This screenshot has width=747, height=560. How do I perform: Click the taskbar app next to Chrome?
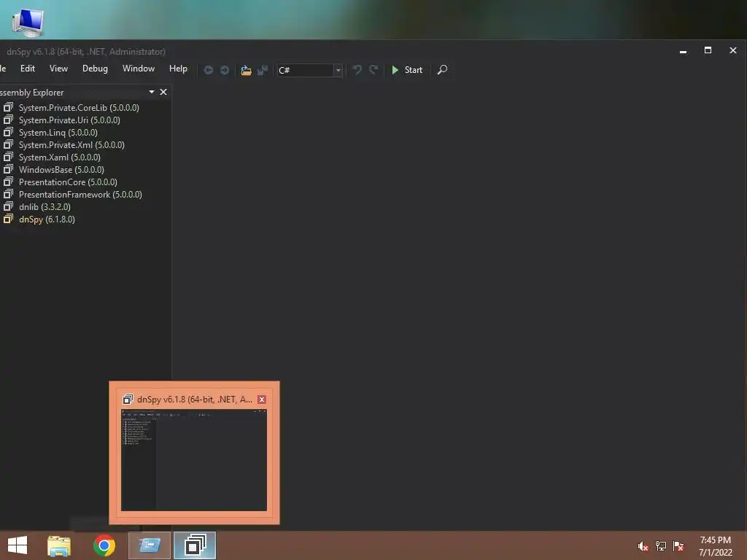(150, 545)
